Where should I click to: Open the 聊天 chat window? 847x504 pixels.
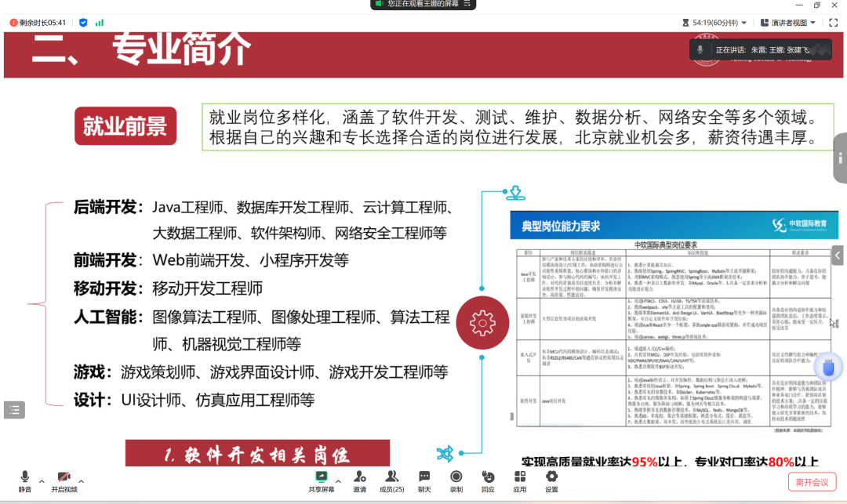click(x=424, y=480)
